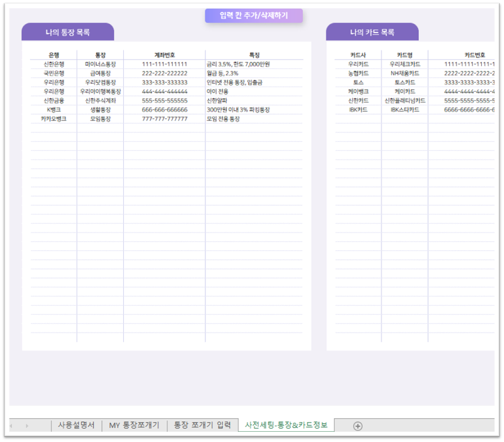This screenshot has width=504, height=442.
Task: Select the 금리 3.5%, 한도 7,000만원 cell
Action: 254,64
